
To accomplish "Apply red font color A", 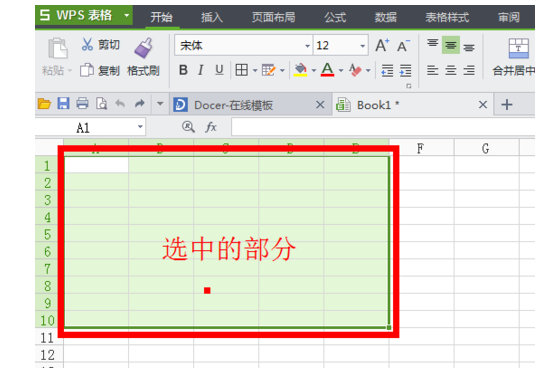I will [x=327, y=70].
